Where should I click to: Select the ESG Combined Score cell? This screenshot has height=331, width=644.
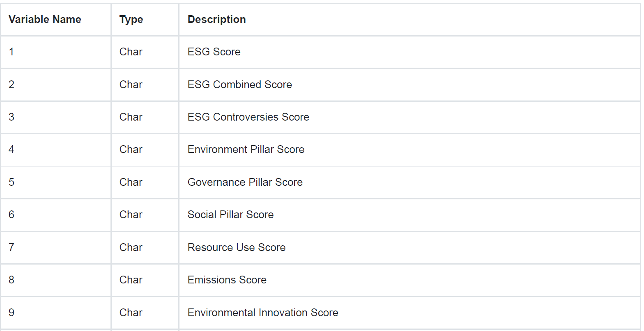239,84
